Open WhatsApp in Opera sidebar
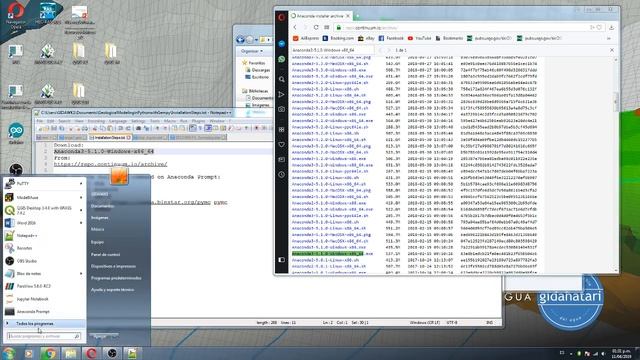Image resolution: width=640 pixels, height=360 pixels. (x=282, y=59)
